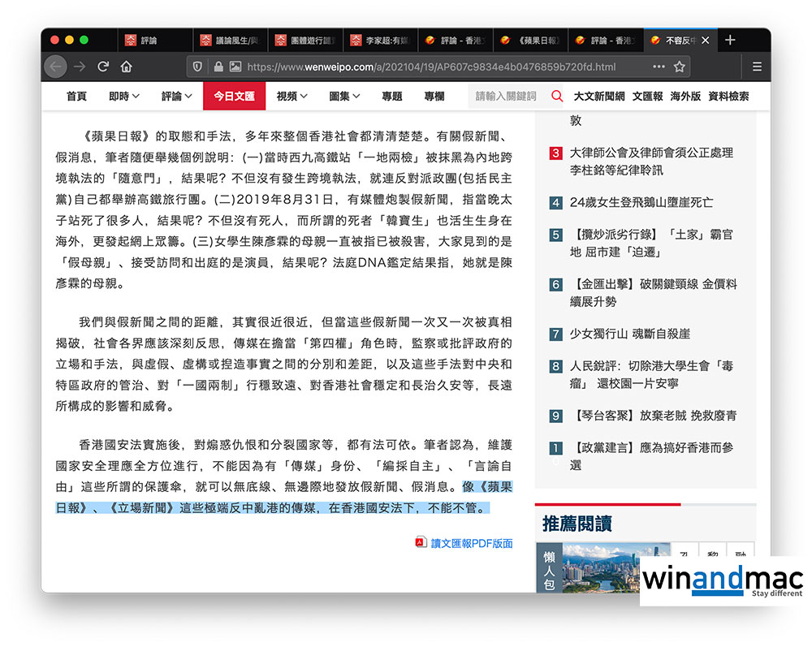Image resolution: width=812 pixels, height=647 pixels.
Task: Open the 讀文匯報PDF版面 link
Action: [470, 543]
